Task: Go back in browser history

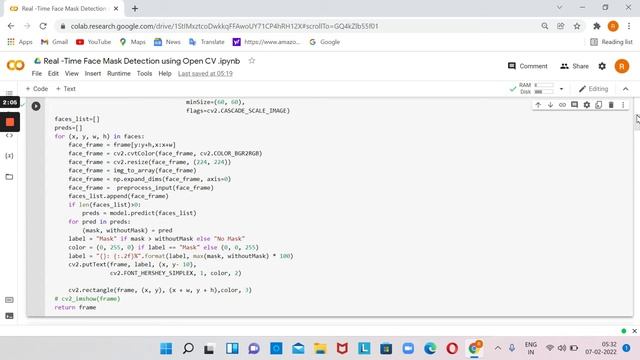Action: coord(11,26)
